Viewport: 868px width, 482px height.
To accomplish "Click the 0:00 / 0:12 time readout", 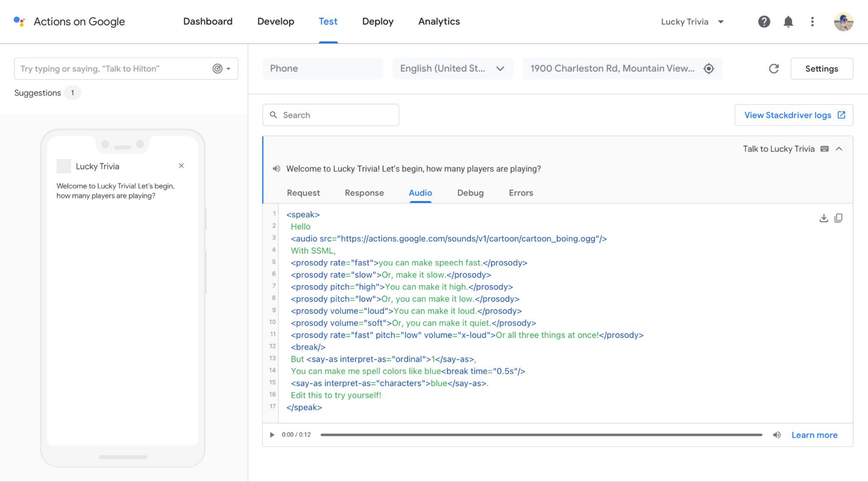I will pos(296,435).
